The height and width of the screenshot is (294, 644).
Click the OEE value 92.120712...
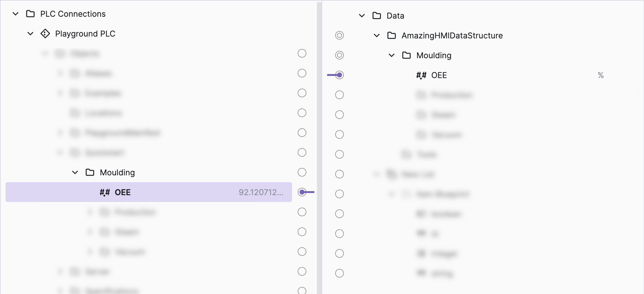(x=261, y=192)
